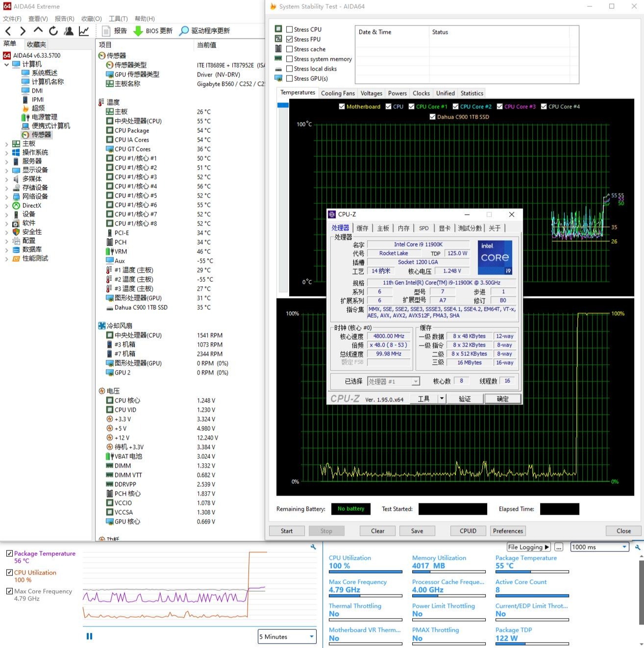
Task: Click the Start button in Stability Test
Action: pos(287,531)
